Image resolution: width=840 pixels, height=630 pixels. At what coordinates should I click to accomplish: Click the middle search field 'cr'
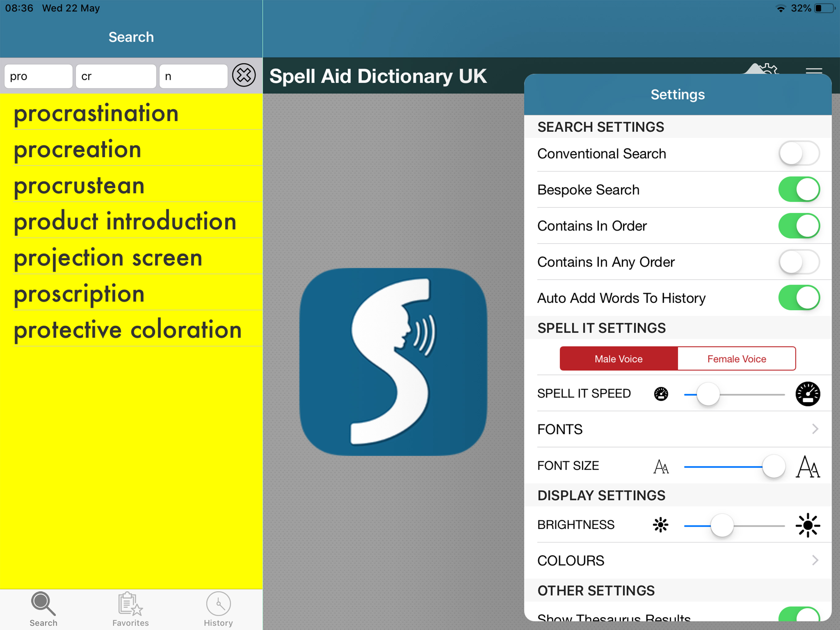[116, 76]
